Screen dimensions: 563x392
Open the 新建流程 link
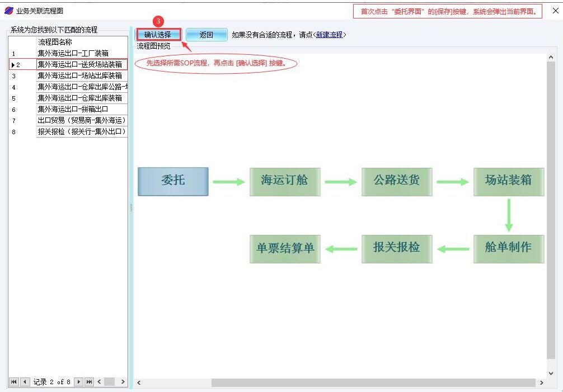point(329,35)
